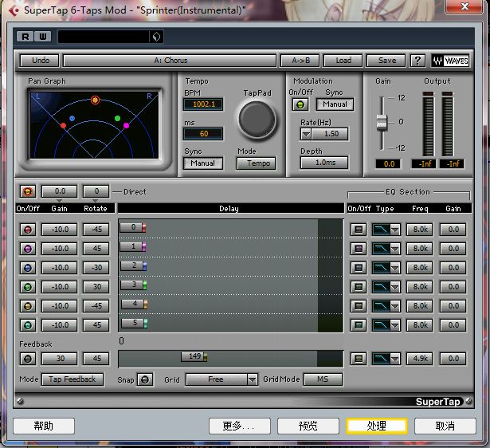Toggle the Modulation On/Off button
The height and width of the screenshot is (448, 490).
tap(300, 104)
